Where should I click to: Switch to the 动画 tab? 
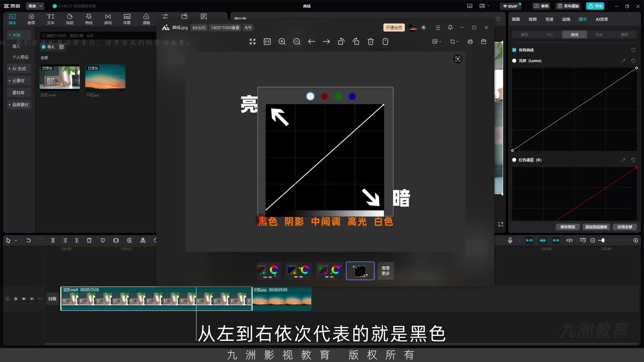(566, 19)
